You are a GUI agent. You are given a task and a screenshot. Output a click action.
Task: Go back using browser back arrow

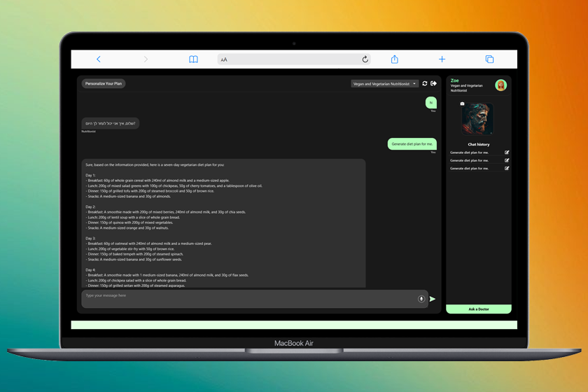pos(99,59)
